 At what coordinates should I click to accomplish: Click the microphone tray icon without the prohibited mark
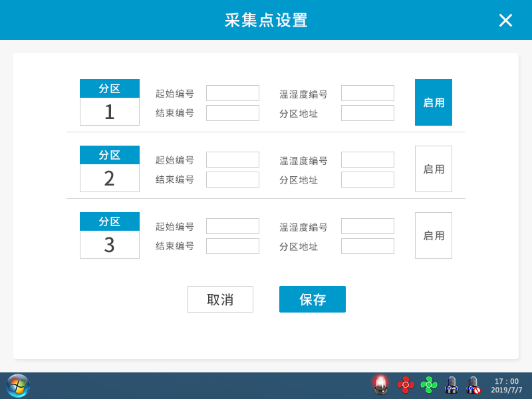pyautogui.click(x=452, y=385)
